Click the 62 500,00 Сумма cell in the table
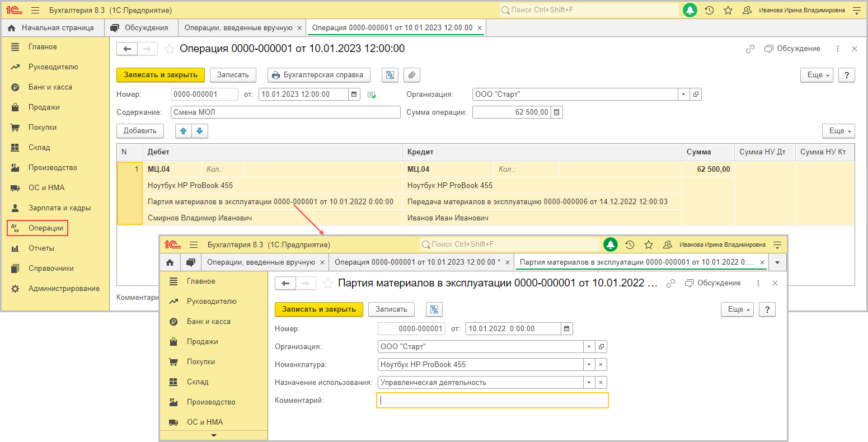 click(708, 169)
